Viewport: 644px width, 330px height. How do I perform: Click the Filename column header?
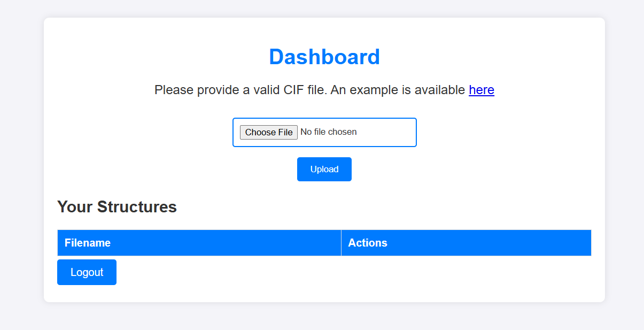87,242
